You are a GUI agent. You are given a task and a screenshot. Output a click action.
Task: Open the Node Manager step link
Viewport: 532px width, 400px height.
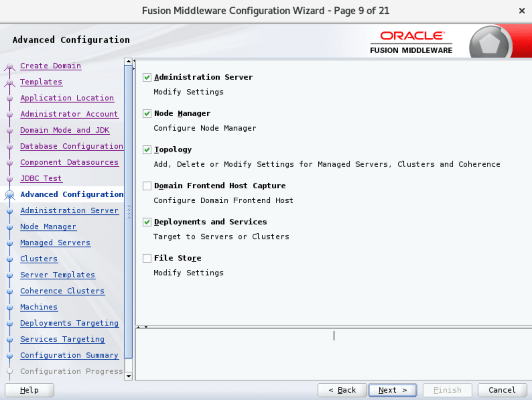(x=48, y=226)
